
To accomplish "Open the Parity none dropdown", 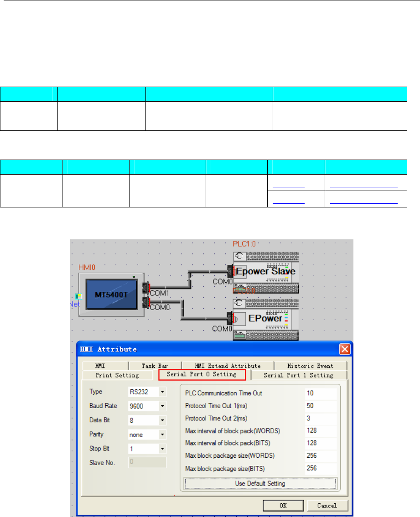I will pos(162,434).
